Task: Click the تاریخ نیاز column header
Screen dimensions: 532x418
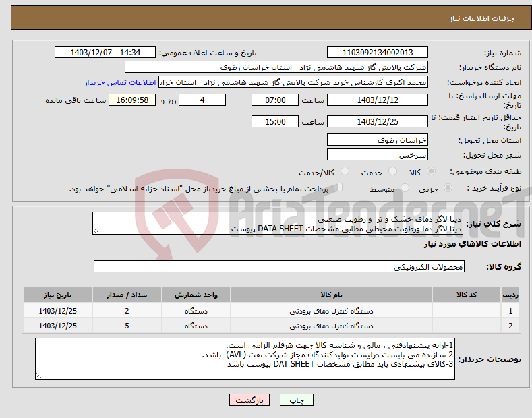Action: 58,295
